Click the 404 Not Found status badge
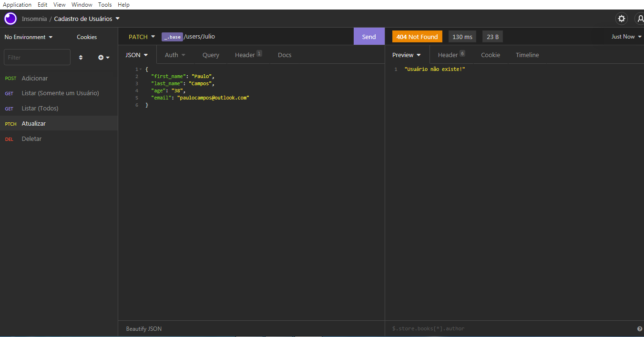Image resolution: width=644 pixels, height=337 pixels. [417, 36]
